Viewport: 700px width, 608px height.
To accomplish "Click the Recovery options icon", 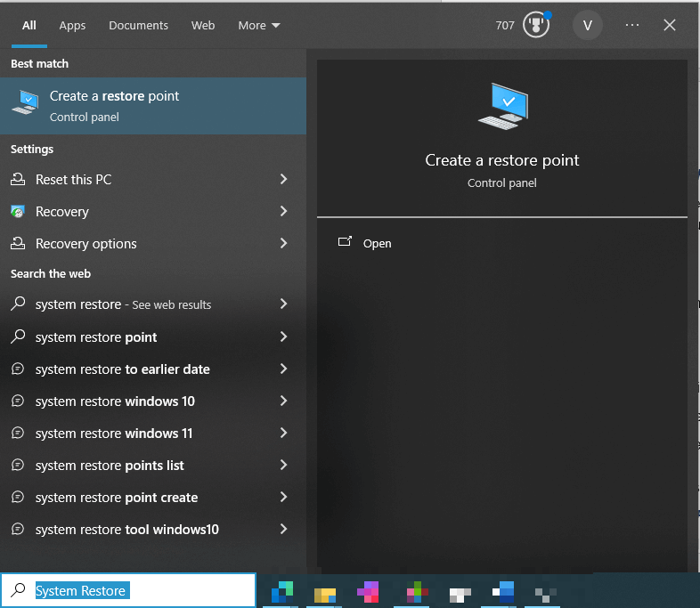I will click(x=18, y=244).
